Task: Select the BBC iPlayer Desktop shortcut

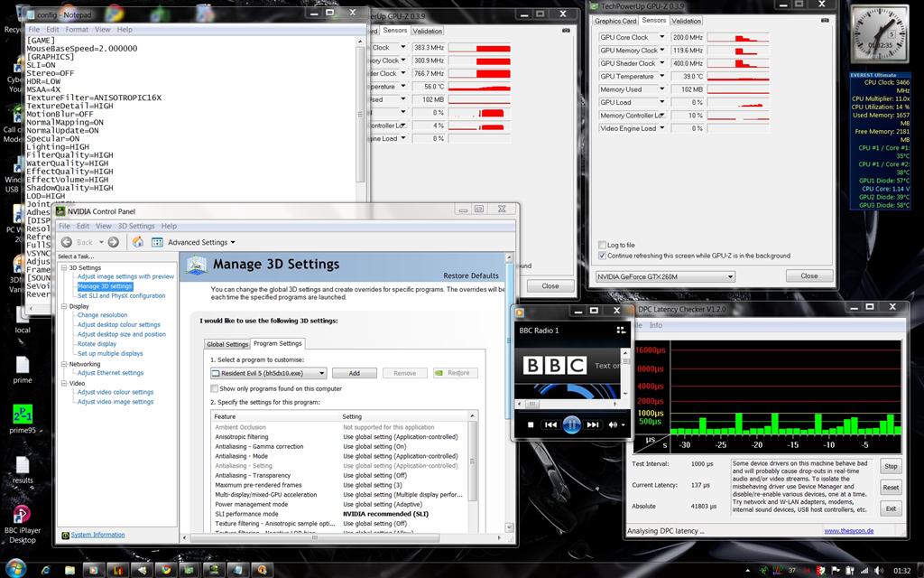Action: click(23, 525)
